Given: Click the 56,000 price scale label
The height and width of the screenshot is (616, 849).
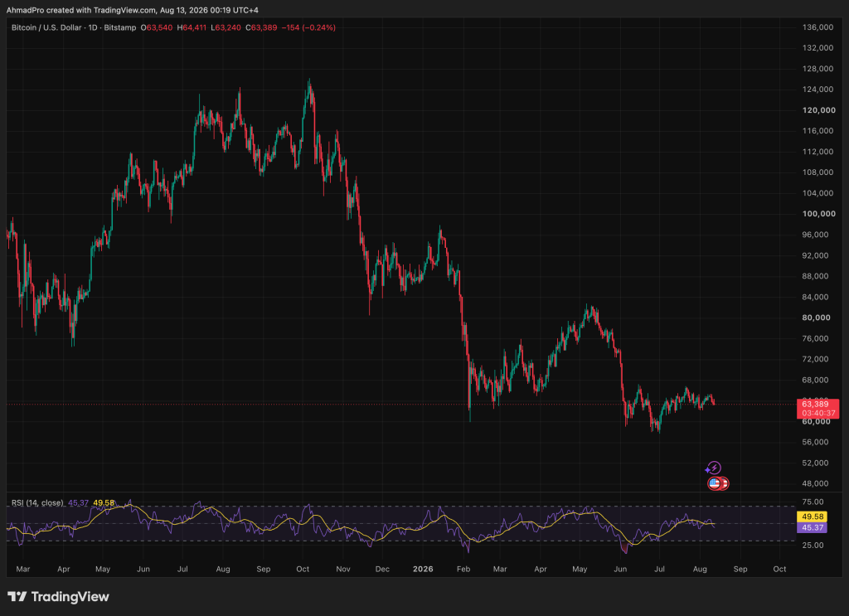Looking at the screenshot, I should pos(816,442).
